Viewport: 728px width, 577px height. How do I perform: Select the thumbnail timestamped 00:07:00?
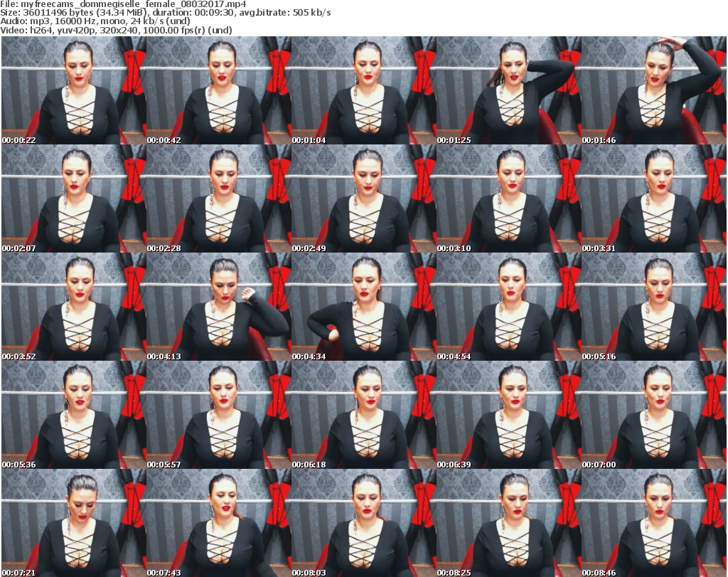(x=654, y=415)
